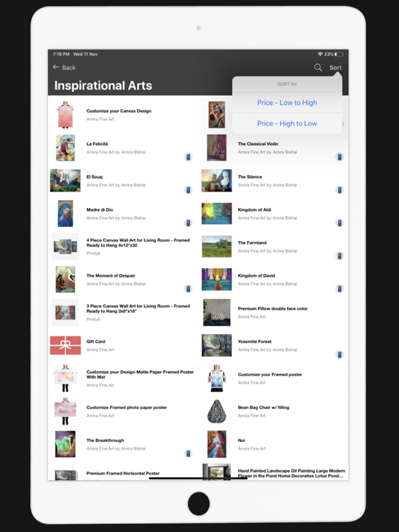Select Price - Low to High
The width and height of the screenshot is (399, 532).
point(287,102)
